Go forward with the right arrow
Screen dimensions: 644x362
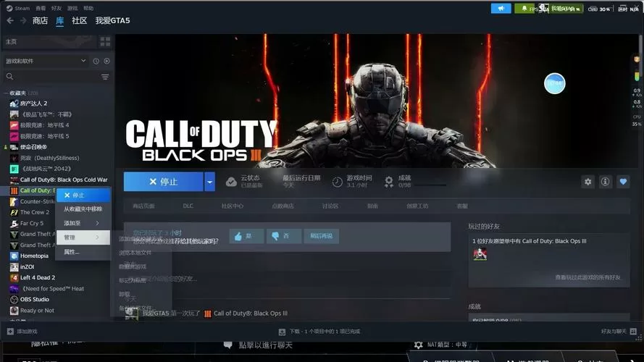click(x=23, y=20)
